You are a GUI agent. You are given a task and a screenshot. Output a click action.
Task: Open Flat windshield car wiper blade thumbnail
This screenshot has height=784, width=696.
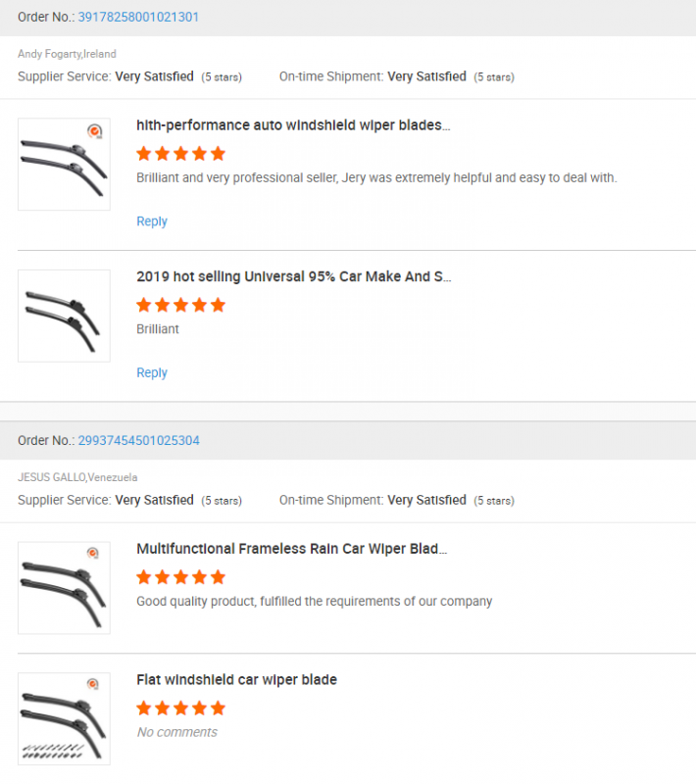64,718
